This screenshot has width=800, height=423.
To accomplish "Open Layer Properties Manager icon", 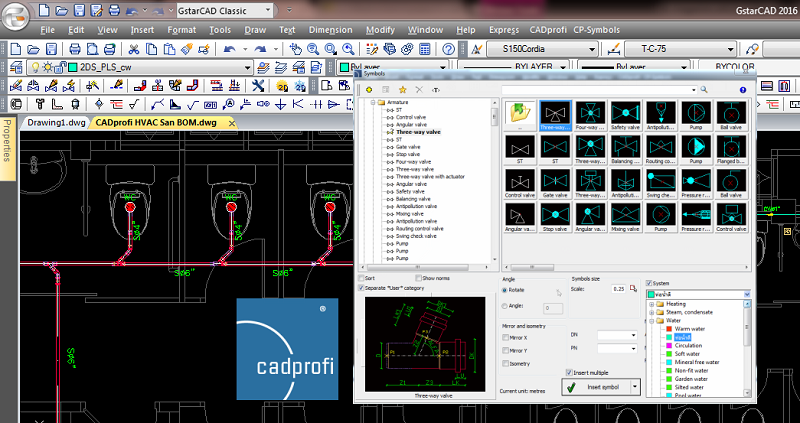I will click(16, 67).
